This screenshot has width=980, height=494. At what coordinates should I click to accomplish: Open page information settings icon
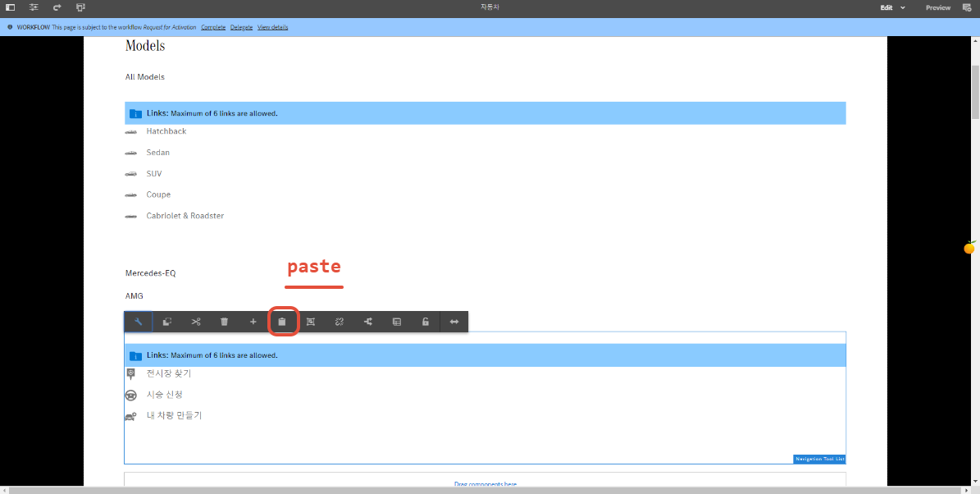click(x=34, y=7)
